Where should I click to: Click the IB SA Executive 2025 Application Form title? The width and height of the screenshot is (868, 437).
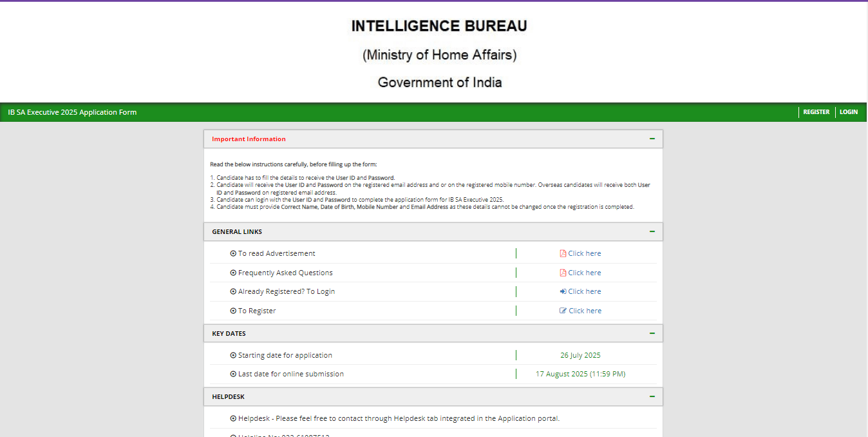[x=71, y=112]
